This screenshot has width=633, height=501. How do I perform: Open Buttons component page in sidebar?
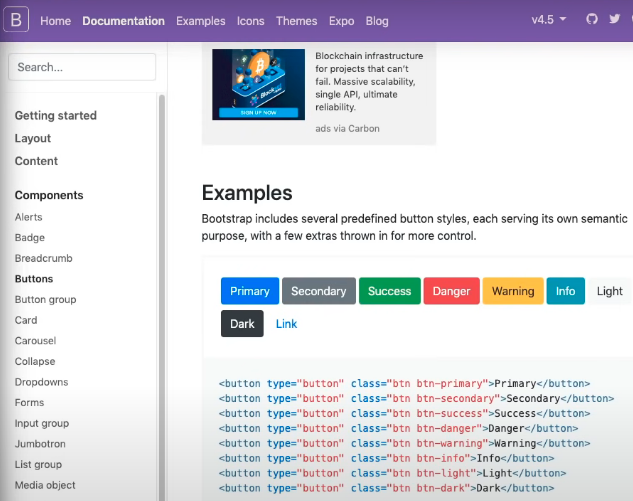click(34, 279)
